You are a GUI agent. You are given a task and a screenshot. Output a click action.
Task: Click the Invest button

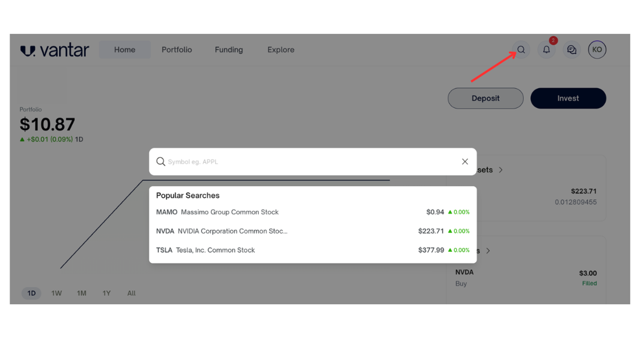click(x=568, y=98)
